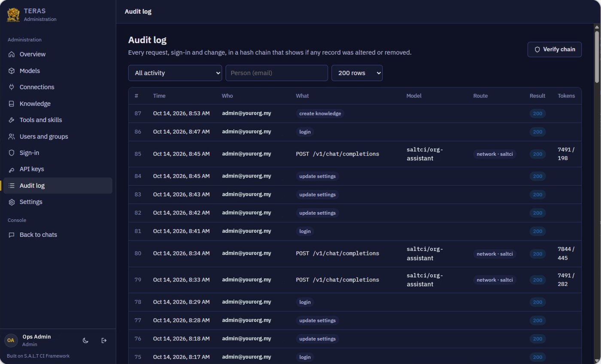The height and width of the screenshot is (364, 601).
Task: Click the Time column header
Action: 159,96
